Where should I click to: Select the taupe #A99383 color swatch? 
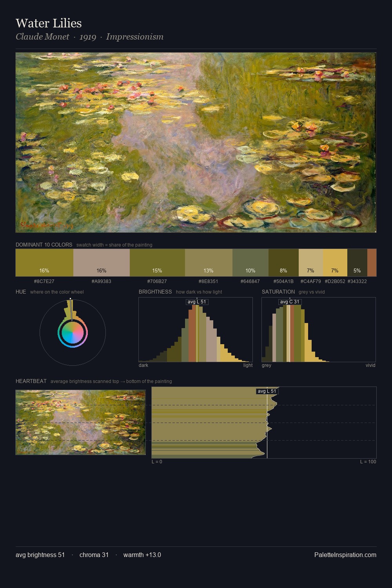pyautogui.click(x=102, y=263)
